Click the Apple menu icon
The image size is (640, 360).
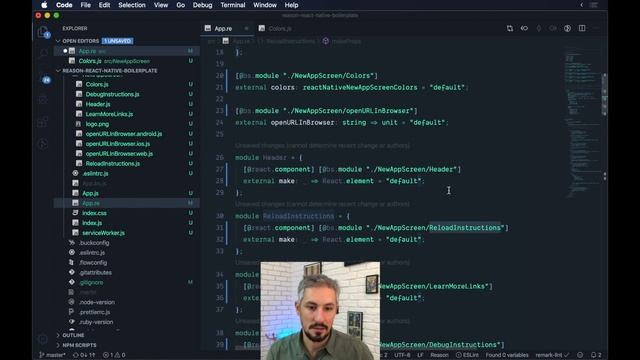[44, 5]
